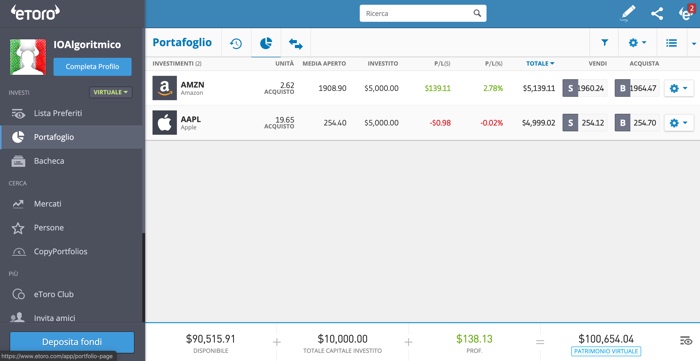Buy AAPL at 254.70
This screenshot has height=361, width=700.
click(x=637, y=123)
